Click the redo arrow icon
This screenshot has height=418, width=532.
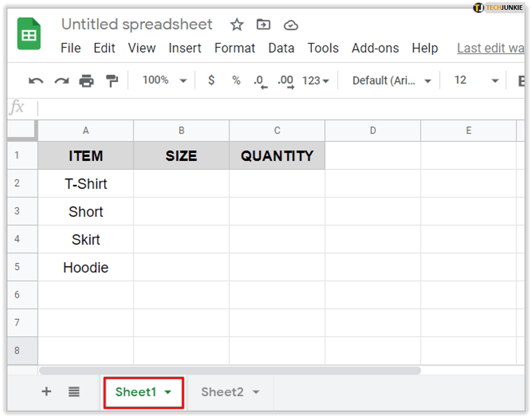[x=61, y=81]
